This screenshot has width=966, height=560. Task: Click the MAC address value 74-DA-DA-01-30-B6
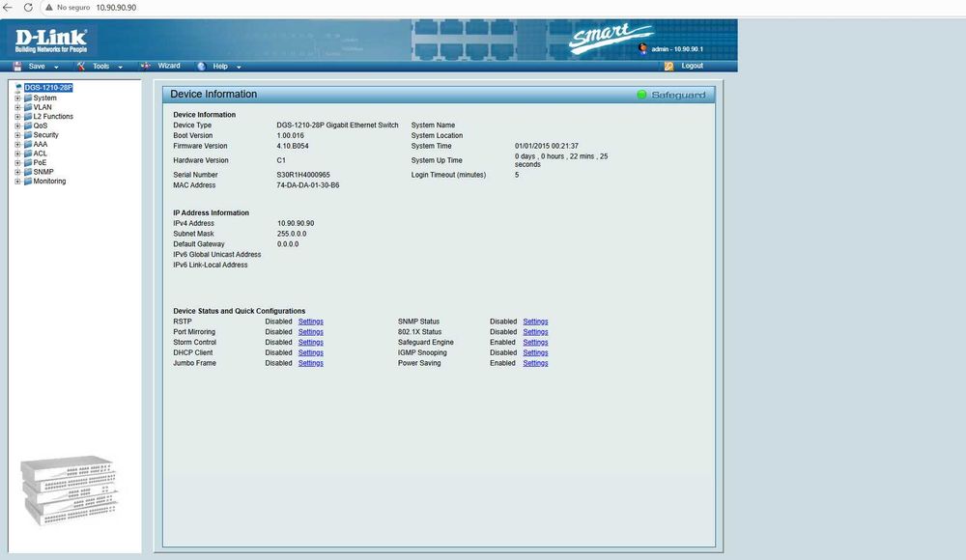coord(307,185)
